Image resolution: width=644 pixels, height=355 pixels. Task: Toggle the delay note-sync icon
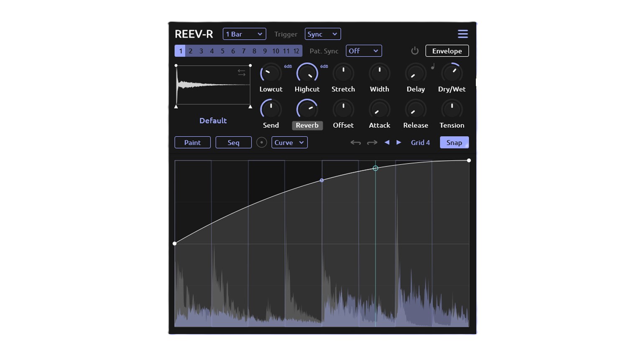(x=433, y=66)
